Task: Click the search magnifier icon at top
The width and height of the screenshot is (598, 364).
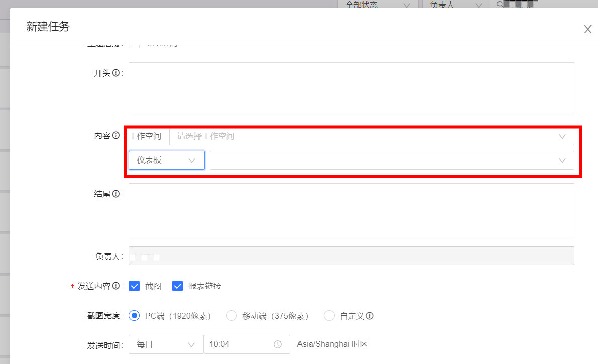Action: coord(500,5)
